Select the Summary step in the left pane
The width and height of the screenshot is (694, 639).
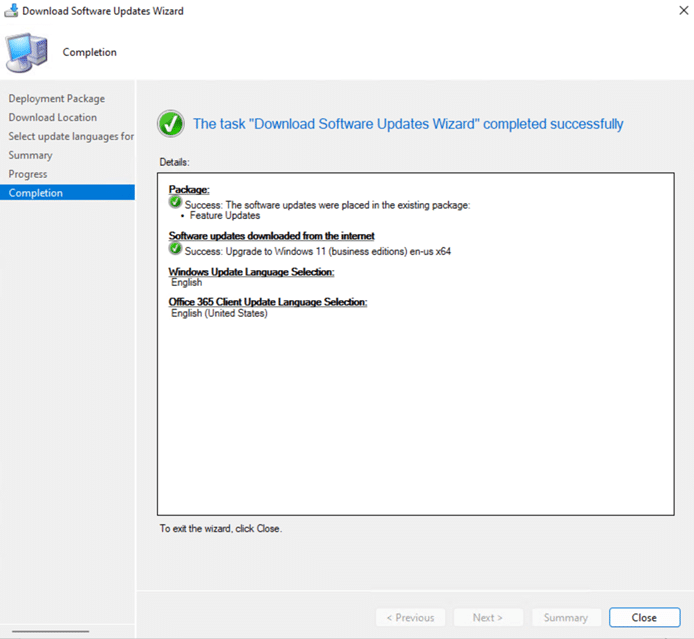coord(31,155)
